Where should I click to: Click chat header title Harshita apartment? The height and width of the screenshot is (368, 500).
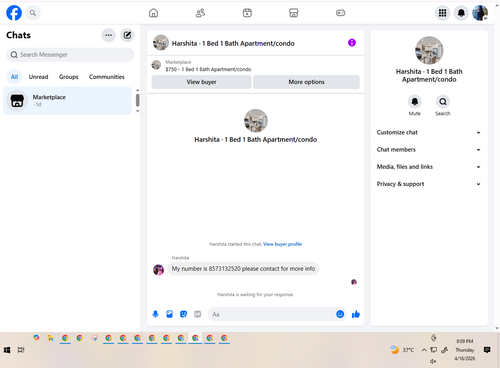pyautogui.click(x=233, y=43)
